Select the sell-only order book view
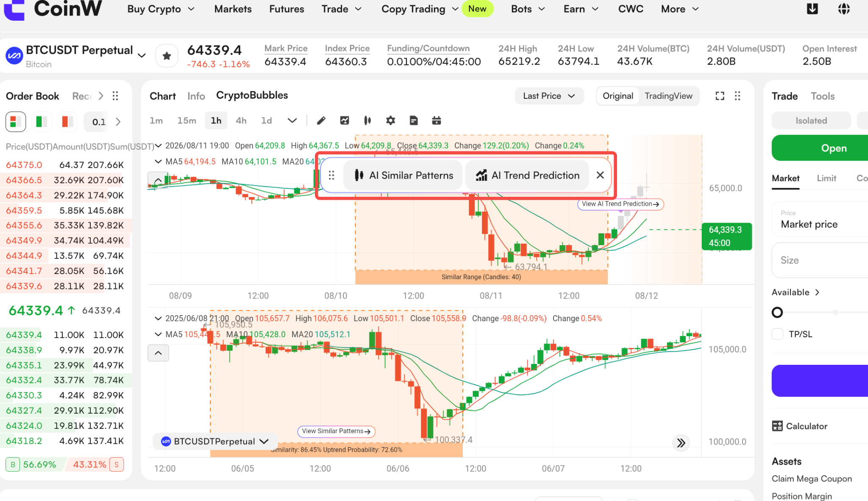The width and height of the screenshot is (868, 501). (67, 122)
